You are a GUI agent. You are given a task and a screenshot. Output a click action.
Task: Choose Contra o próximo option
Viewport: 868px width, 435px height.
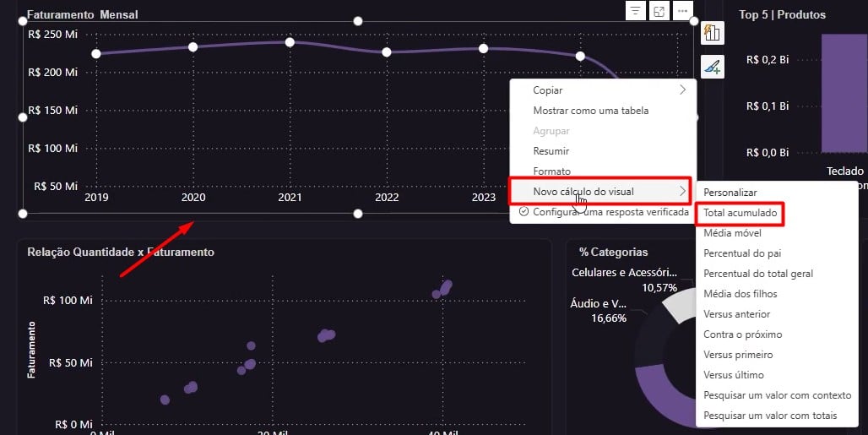tap(777, 334)
